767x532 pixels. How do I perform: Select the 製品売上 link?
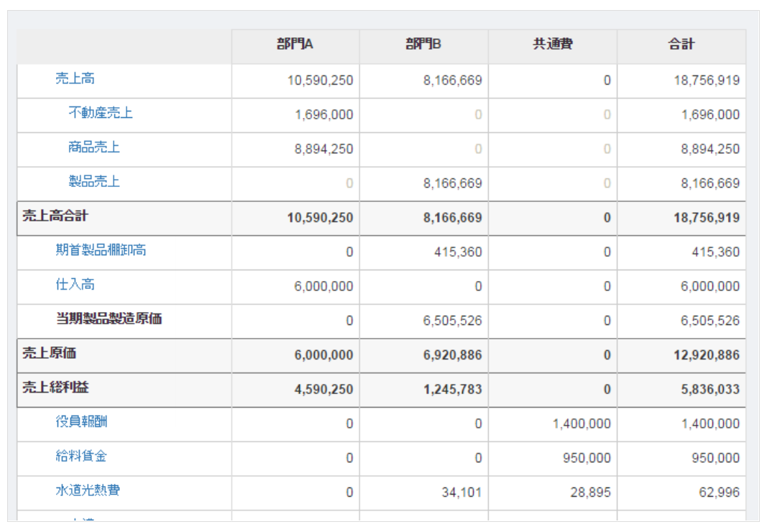[x=94, y=182]
